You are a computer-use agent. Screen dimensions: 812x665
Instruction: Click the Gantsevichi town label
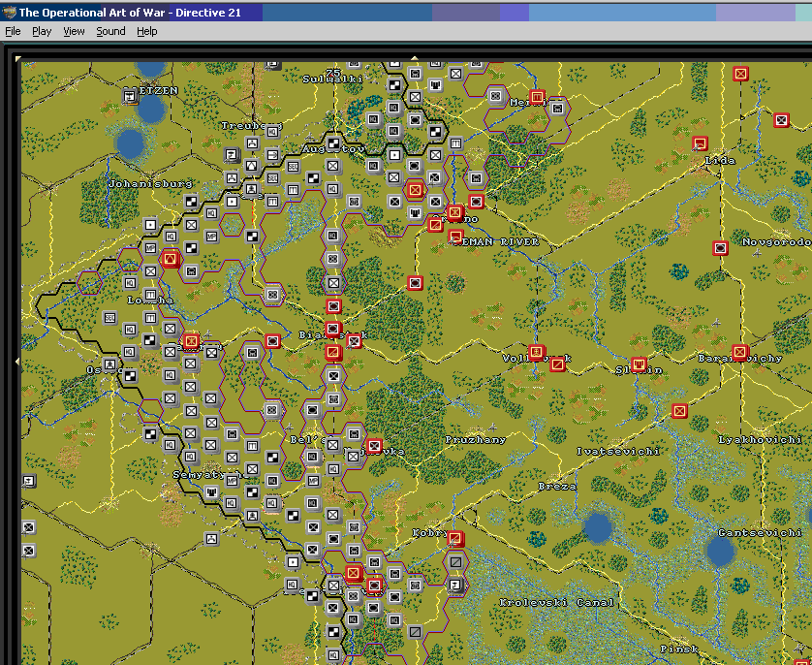pyautogui.click(x=760, y=532)
